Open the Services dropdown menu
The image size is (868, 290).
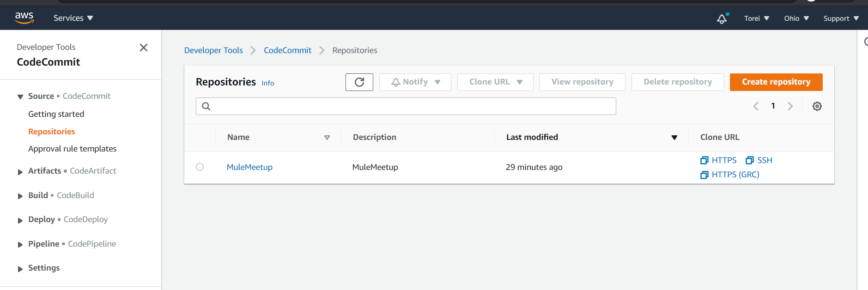click(x=73, y=18)
